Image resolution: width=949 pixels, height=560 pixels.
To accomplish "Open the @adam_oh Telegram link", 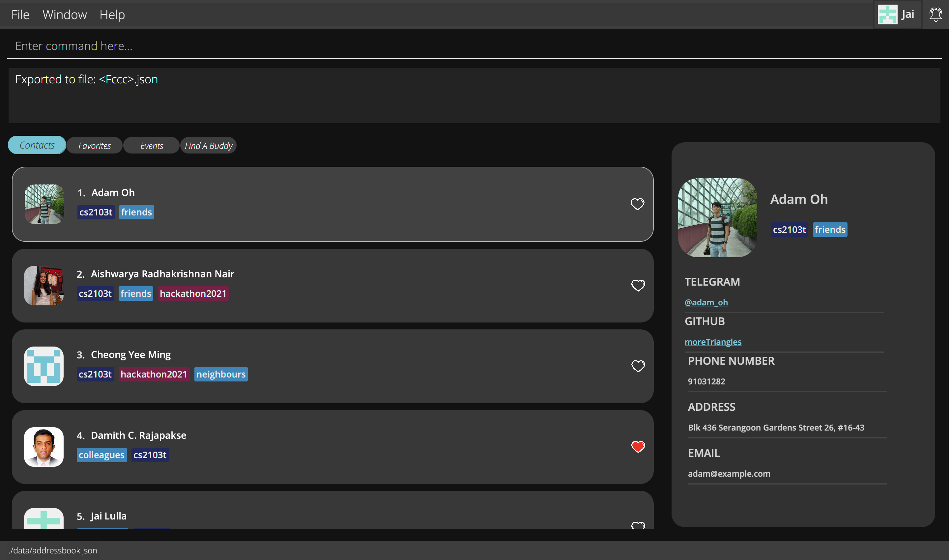I will pos(706,302).
